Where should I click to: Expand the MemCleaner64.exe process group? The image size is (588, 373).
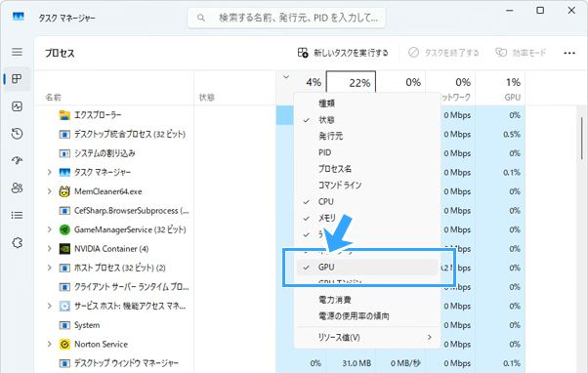(x=49, y=191)
